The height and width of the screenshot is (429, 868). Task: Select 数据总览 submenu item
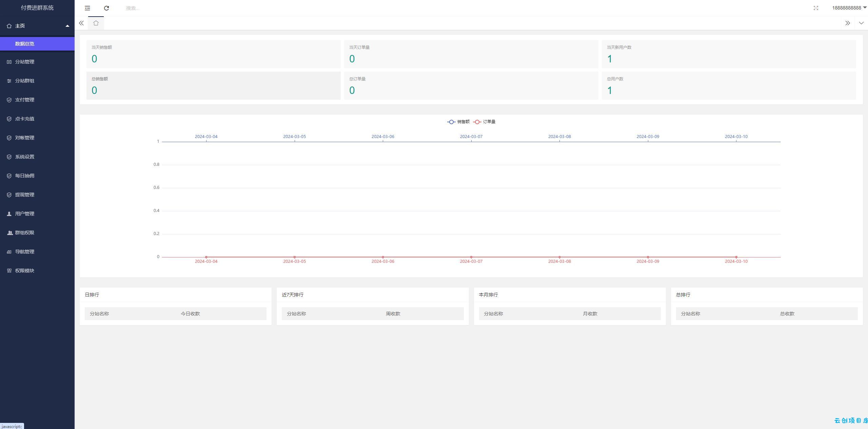(x=37, y=44)
